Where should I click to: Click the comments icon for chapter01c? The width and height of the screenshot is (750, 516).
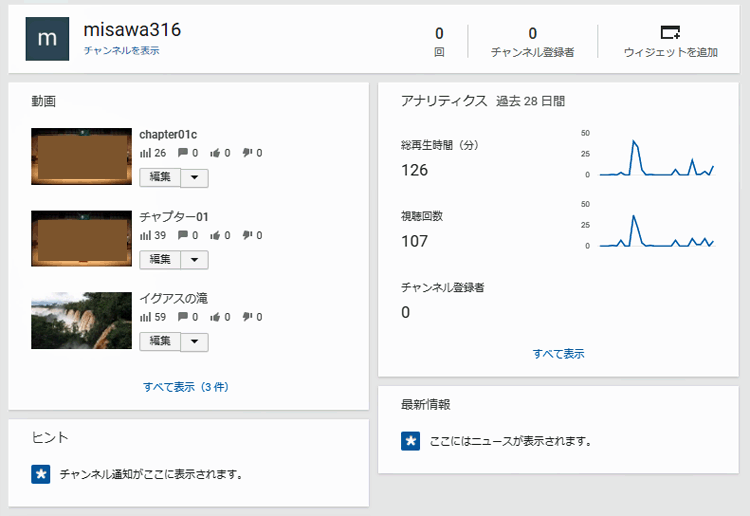(183, 153)
